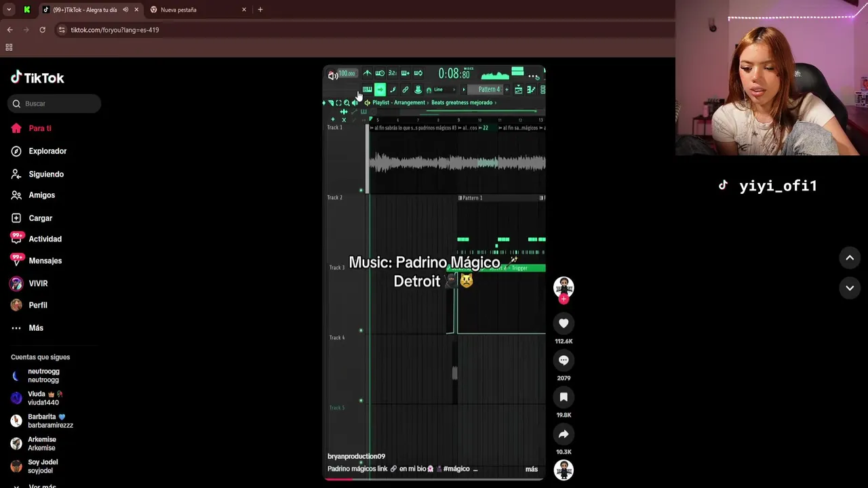
Task: Open the Actividad notifications
Action: coord(36,239)
